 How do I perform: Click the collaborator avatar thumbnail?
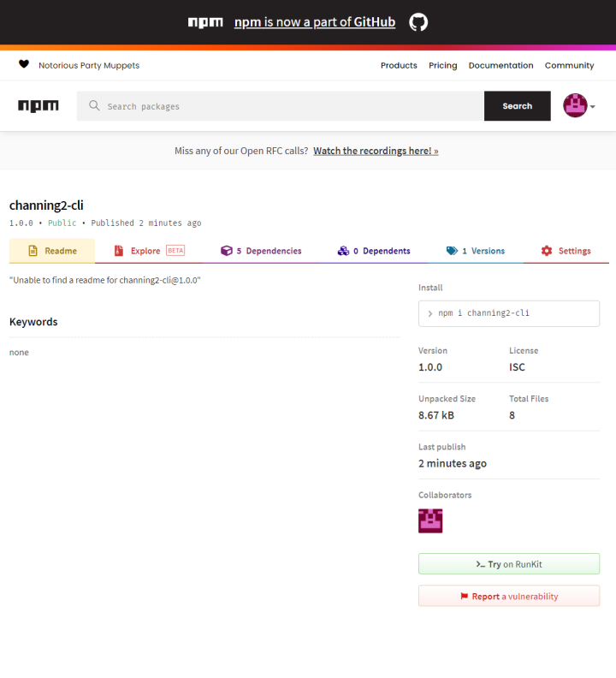click(430, 520)
